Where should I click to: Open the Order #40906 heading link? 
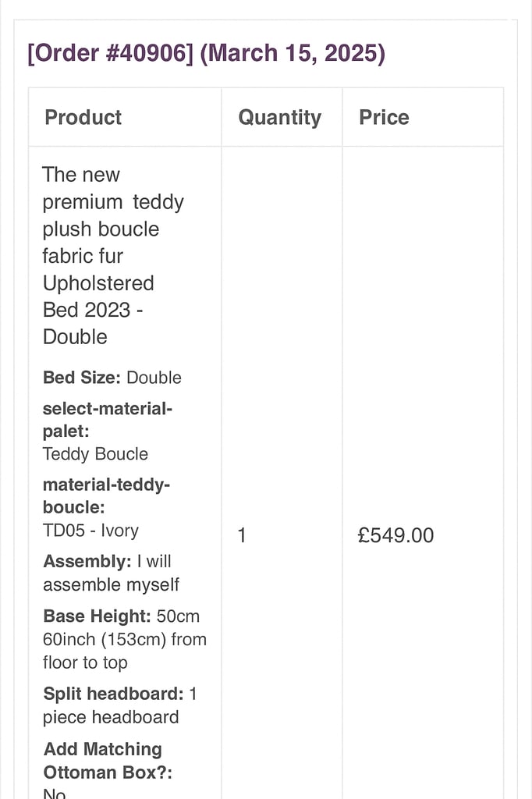pos(110,55)
